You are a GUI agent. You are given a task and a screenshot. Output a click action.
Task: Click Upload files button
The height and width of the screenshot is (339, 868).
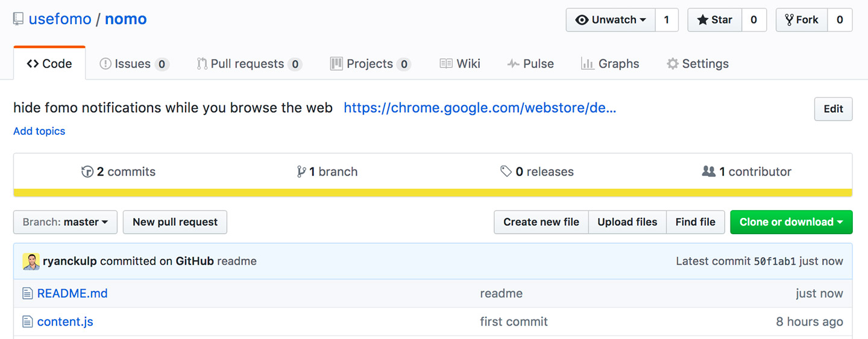point(627,222)
